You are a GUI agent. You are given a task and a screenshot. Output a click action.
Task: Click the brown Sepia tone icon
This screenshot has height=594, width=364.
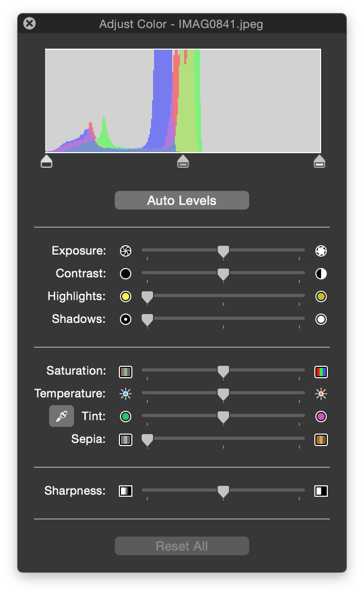[321, 438]
